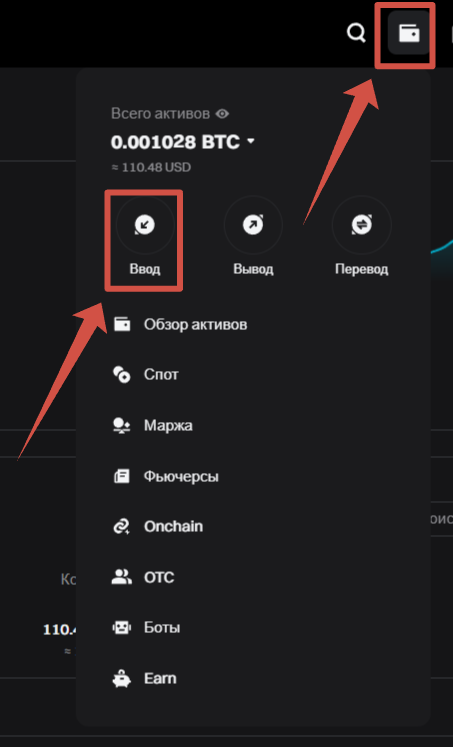Toggle the eye icon to hide assets

[222, 114]
